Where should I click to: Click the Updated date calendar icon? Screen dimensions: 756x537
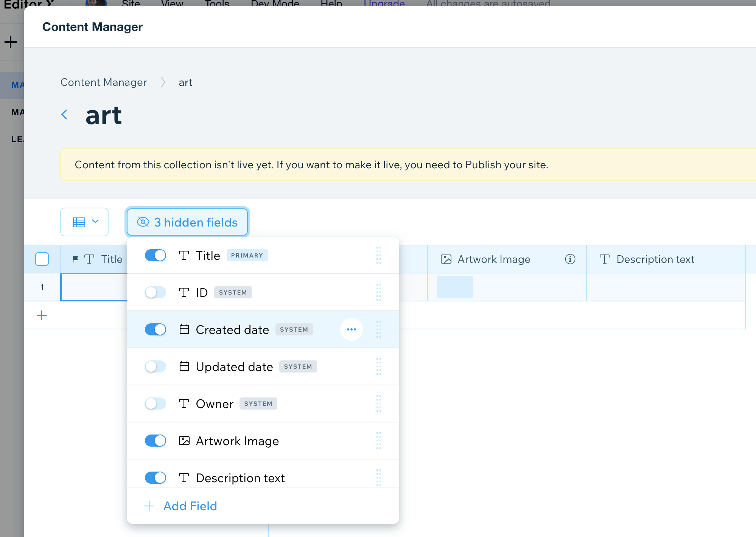click(184, 366)
